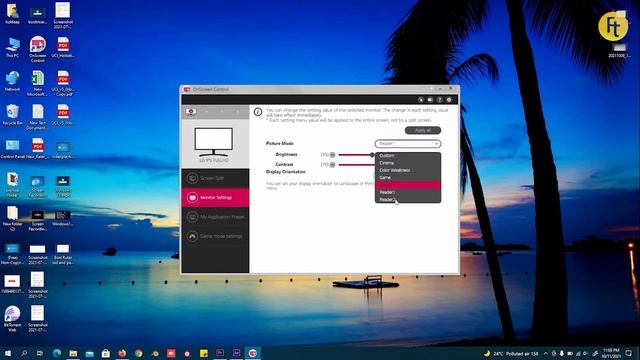640x360 pixels.
Task: Click the Picture Mode dropdown arrow
Action: [436, 144]
